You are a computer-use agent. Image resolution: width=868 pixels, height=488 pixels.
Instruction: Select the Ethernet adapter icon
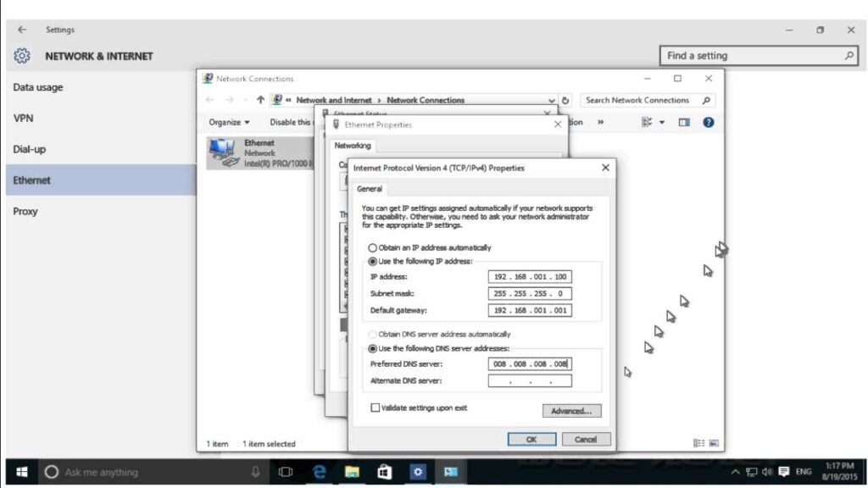pos(224,152)
